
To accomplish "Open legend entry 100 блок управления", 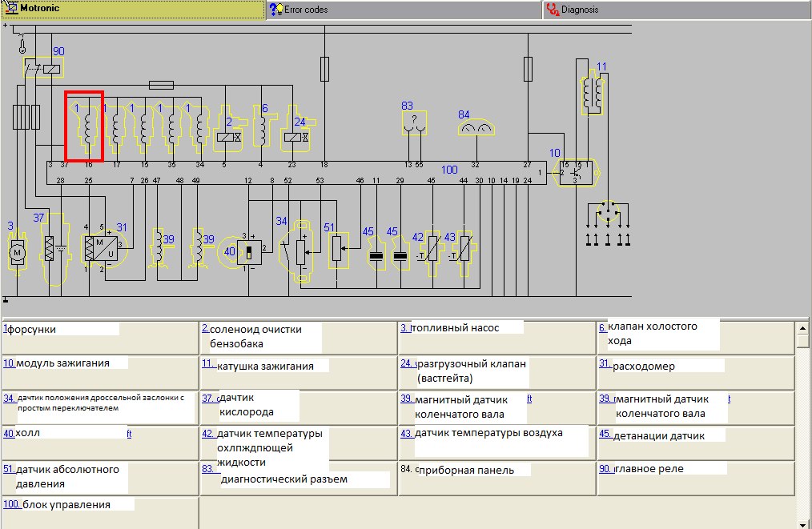I will tap(11, 504).
